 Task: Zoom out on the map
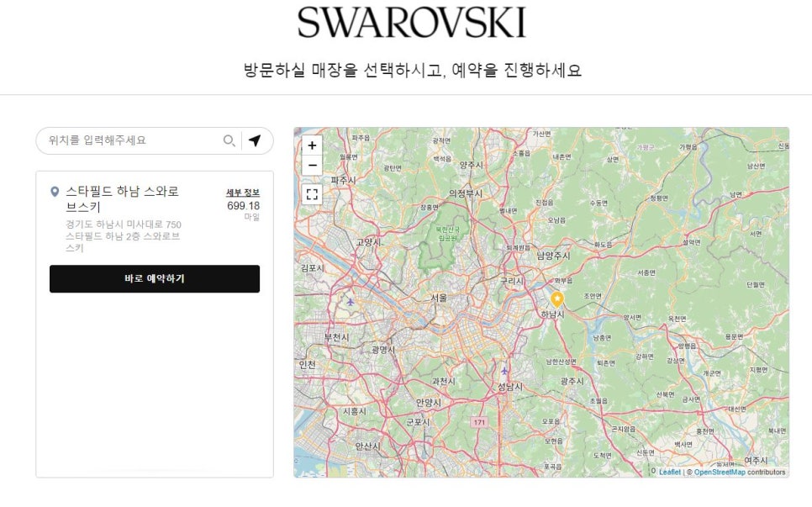pos(312,165)
